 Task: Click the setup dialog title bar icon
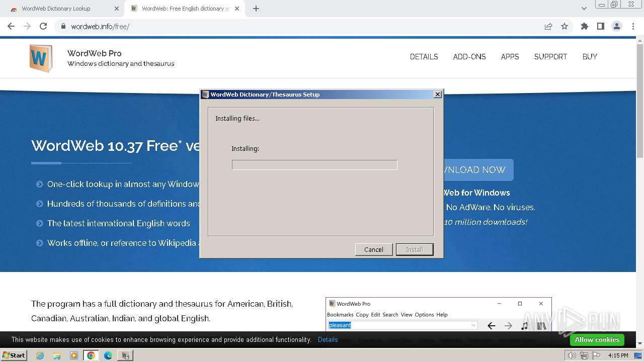point(205,94)
